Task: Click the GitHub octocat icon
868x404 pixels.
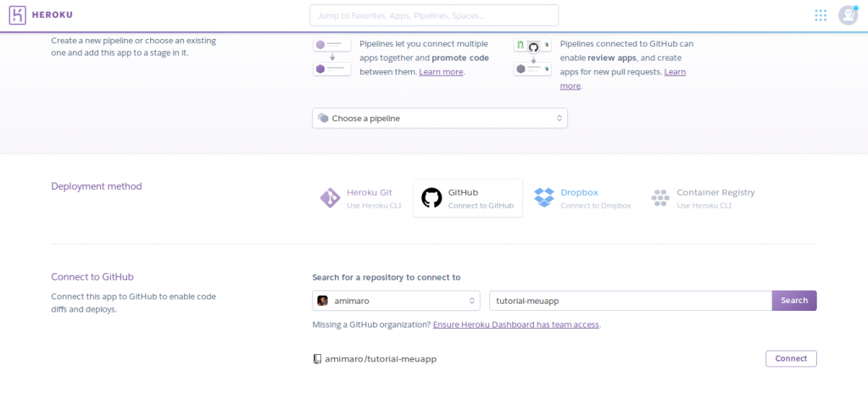Action: (x=431, y=198)
